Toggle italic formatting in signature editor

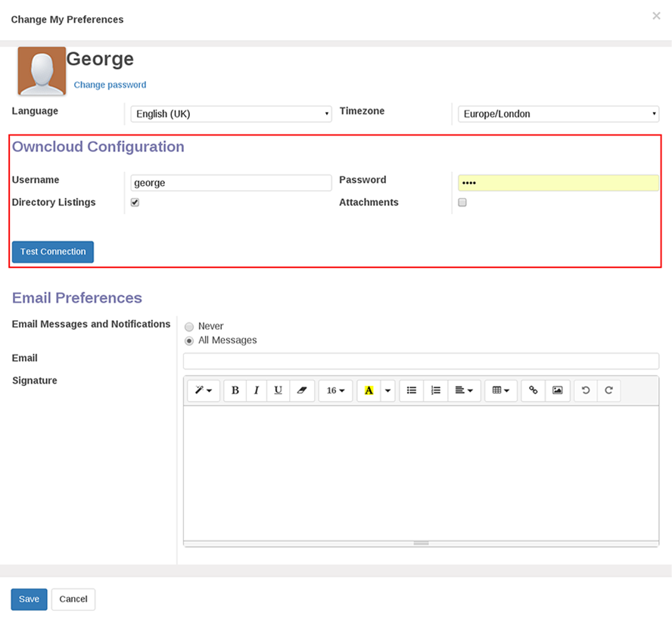point(257,390)
